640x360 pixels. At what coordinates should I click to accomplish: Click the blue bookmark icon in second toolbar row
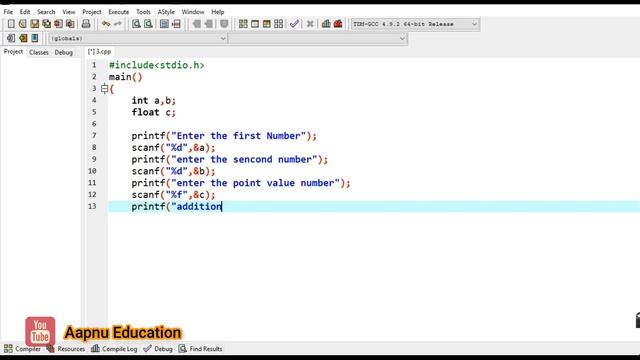click(x=35, y=38)
